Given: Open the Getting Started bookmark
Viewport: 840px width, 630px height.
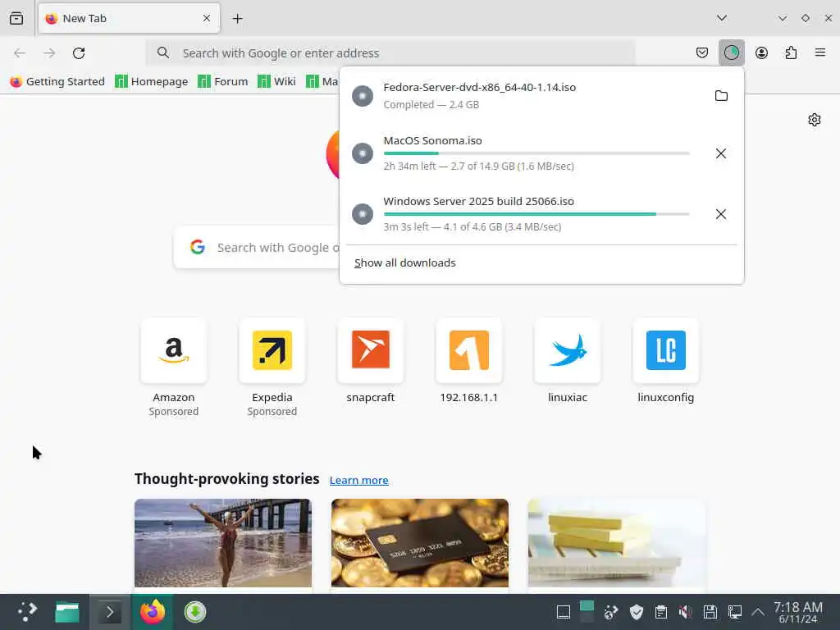Looking at the screenshot, I should tap(58, 81).
